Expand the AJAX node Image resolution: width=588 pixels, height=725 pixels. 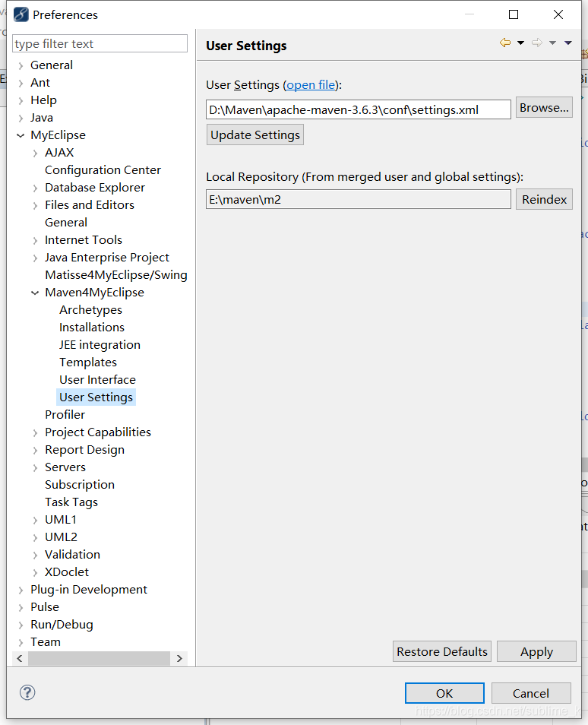pos(35,153)
